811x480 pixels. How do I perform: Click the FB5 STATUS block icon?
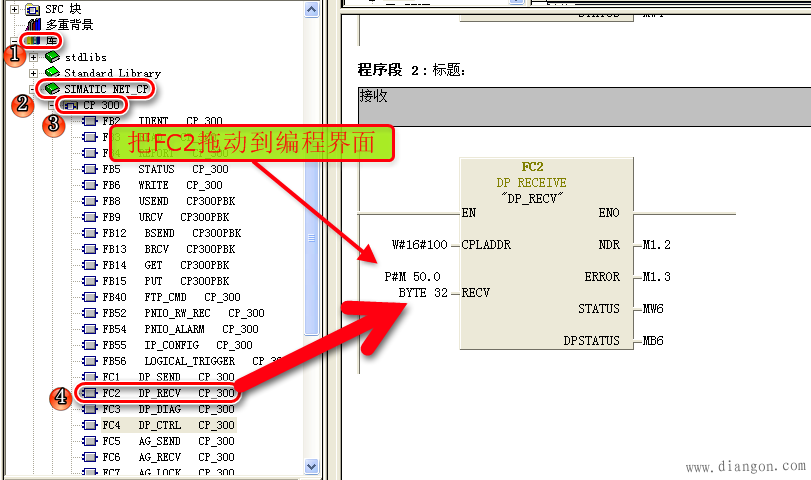pos(90,169)
